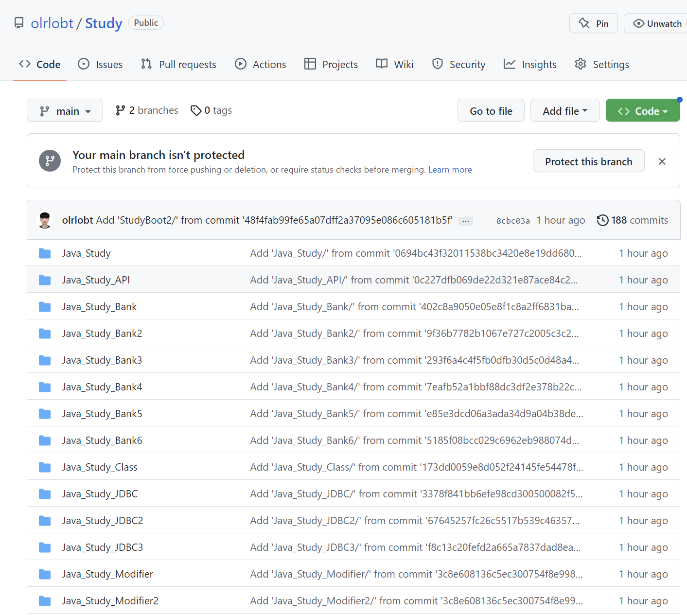Click commit message for Java_Study_Bank6/ row
Viewport: 687px width, 616px height.
pos(415,440)
